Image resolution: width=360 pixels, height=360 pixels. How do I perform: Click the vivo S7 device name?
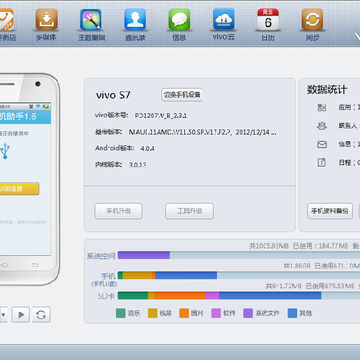click(x=113, y=95)
